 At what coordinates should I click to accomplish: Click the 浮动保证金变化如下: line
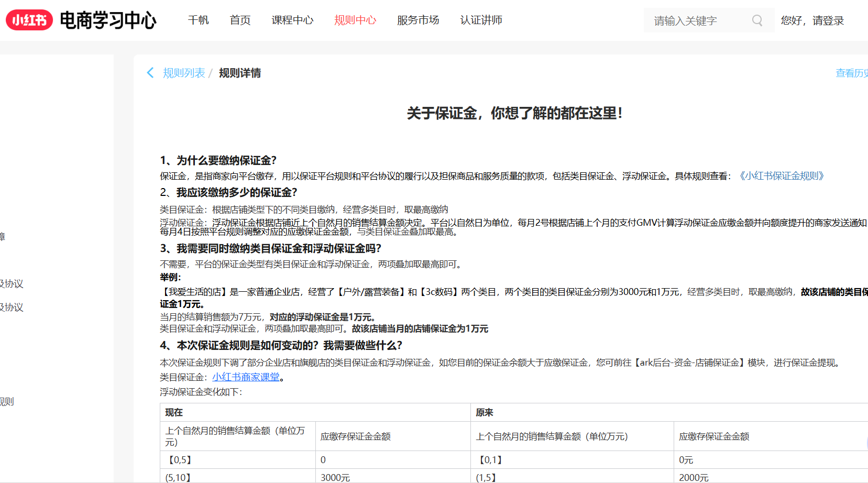tap(201, 392)
